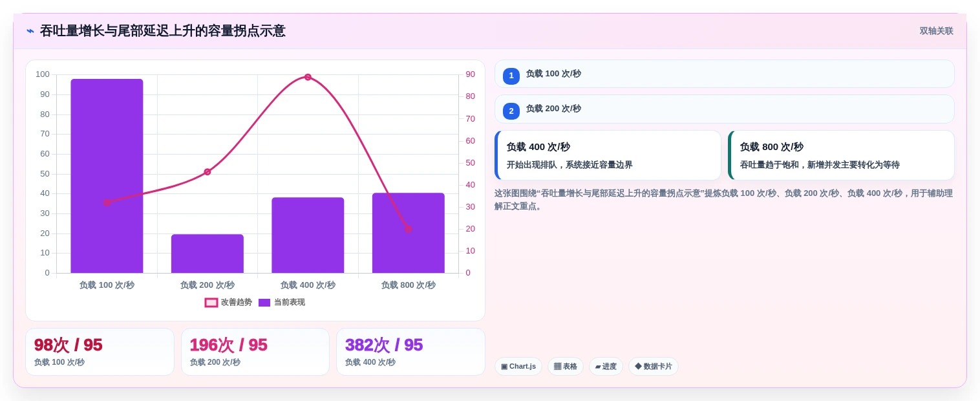
Task: Click the 双轴关联 label in the header
Action: point(936,31)
